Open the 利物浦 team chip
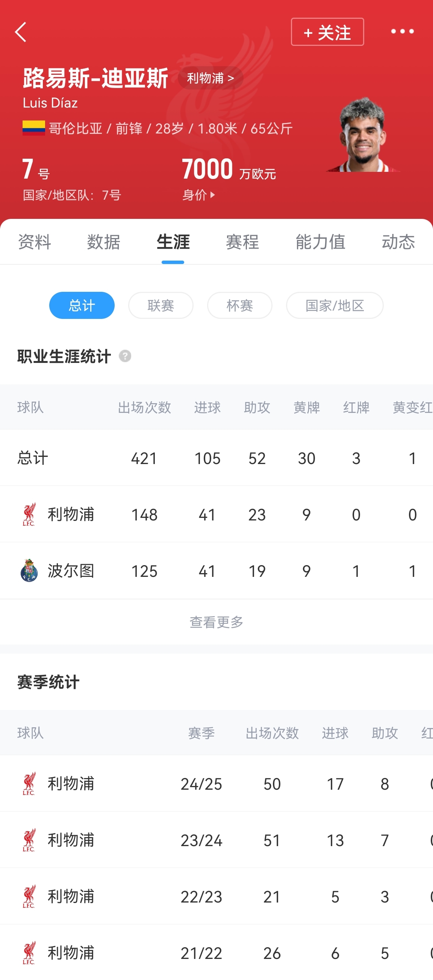This screenshot has width=433, height=980. [x=210, y=78]
